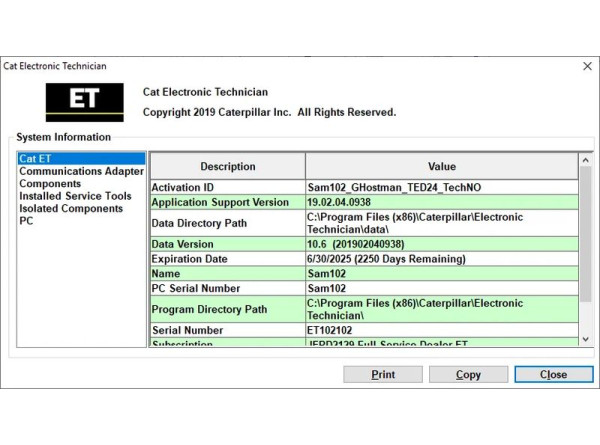600x445 pixels.
Task: Click the Description column header
Action: tap(228, 166)
